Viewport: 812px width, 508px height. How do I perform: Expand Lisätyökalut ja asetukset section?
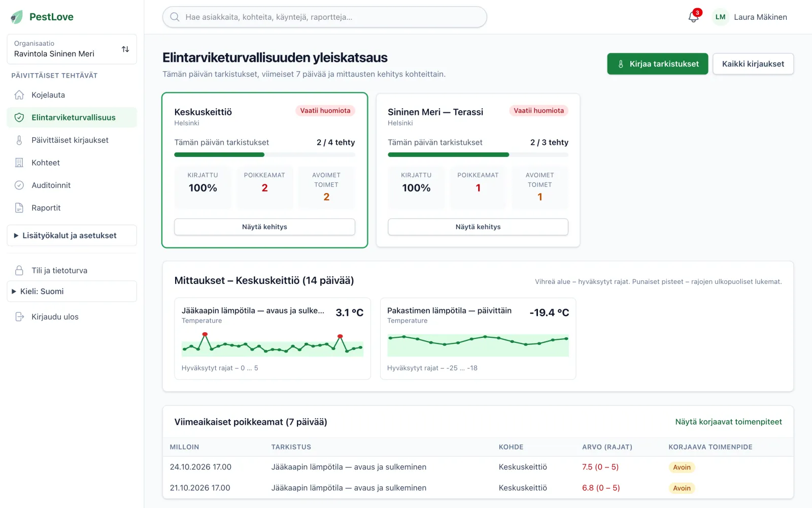[72, 235]
